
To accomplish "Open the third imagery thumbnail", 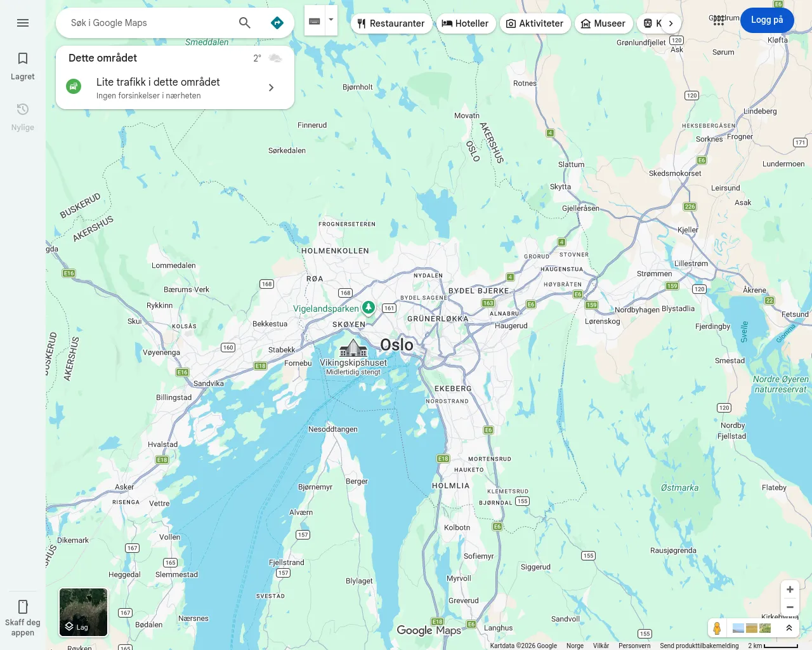I will (765, 628).
